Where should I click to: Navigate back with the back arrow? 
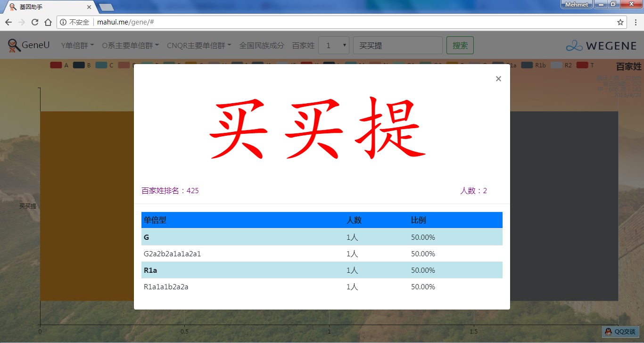(8, 22)
